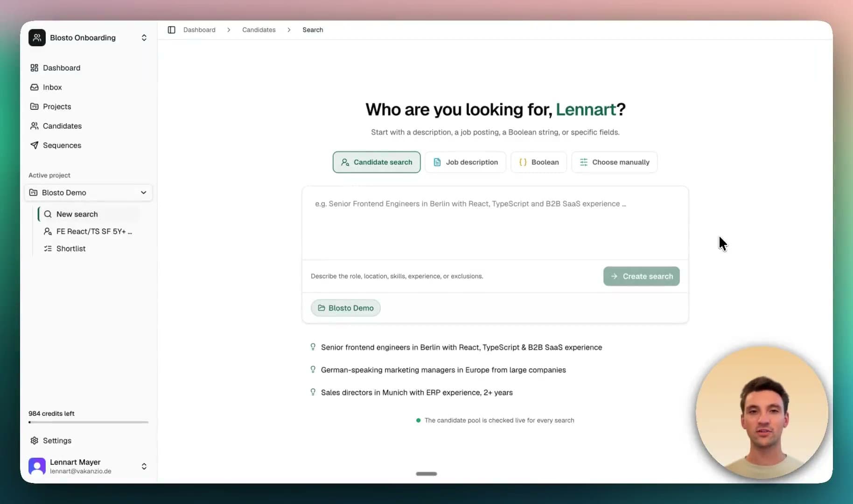Click the Dashboard grid icon

click(34, 68)
